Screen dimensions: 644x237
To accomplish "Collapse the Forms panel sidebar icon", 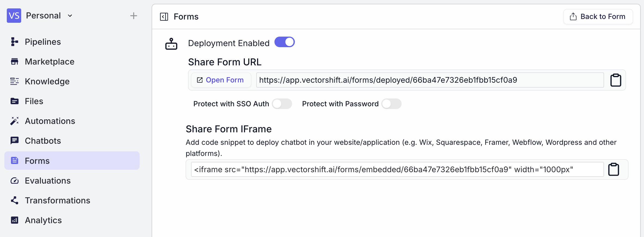I will pyautogui.click(x=164, y=17).
